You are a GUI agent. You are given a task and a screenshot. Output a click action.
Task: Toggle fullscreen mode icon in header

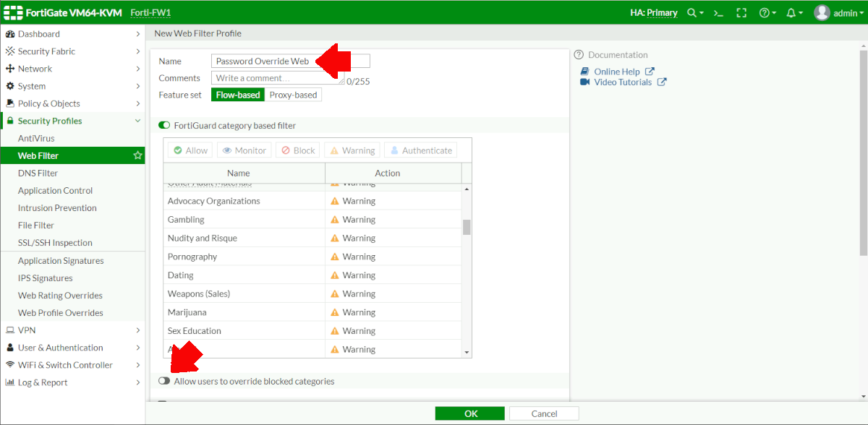tap(741, 12)
